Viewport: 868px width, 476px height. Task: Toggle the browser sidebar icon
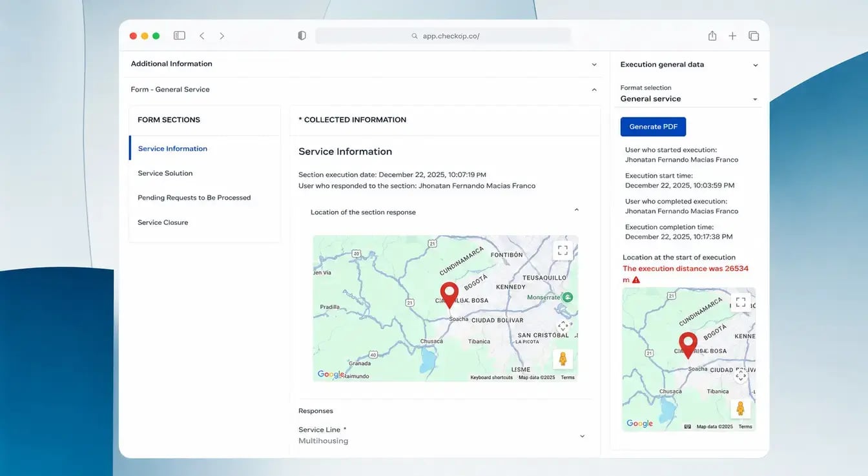[180, 36]
